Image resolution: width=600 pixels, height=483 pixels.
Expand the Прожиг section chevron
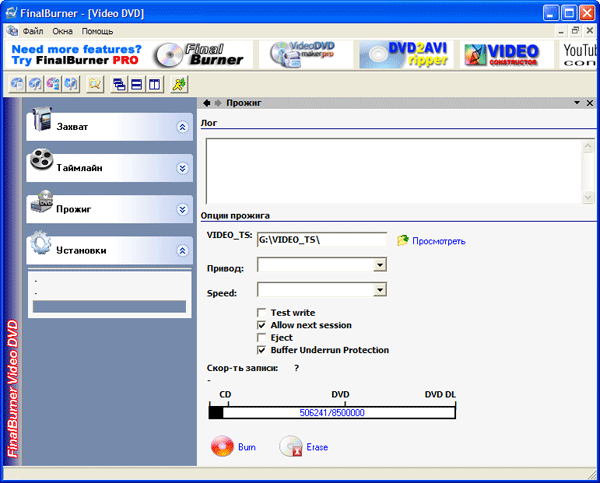click(x=183, y=209)
